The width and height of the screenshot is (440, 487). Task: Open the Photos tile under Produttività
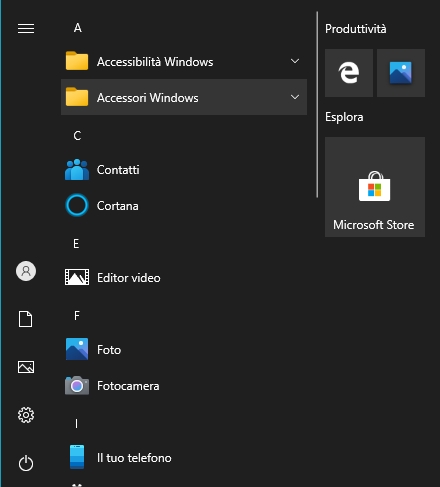click(401, 73)
